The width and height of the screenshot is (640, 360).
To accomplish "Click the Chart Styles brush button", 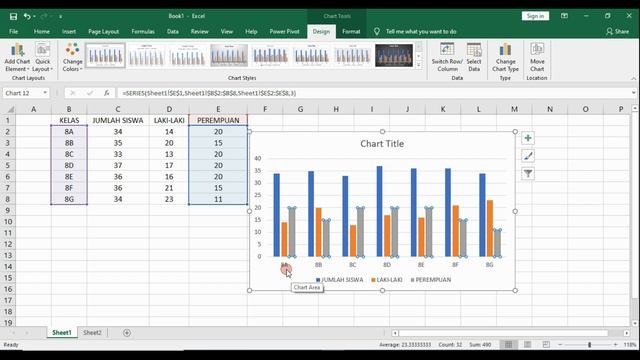I will tap(528, 156).
